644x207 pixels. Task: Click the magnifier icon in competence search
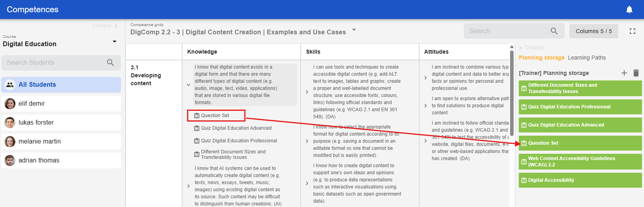[554, 31]
